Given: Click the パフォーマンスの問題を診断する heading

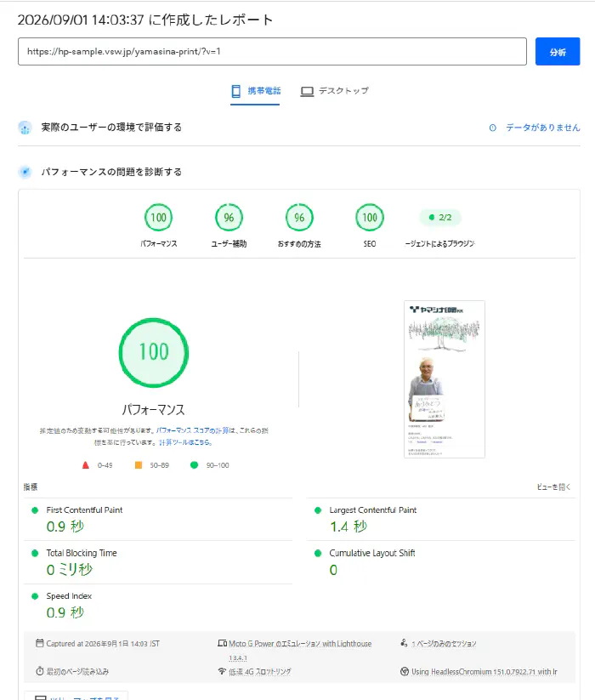Looking at the screenshot, I should (x=111, y=172).
